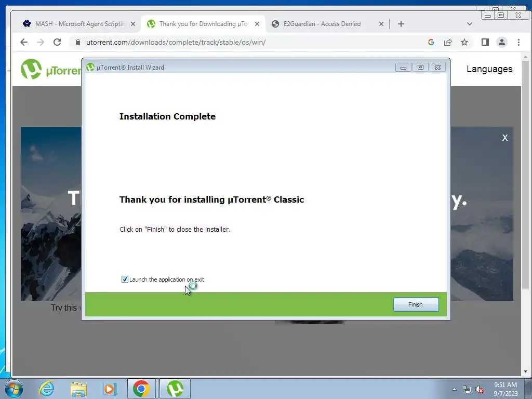Open a new Chrome tab

coord(401,24)
